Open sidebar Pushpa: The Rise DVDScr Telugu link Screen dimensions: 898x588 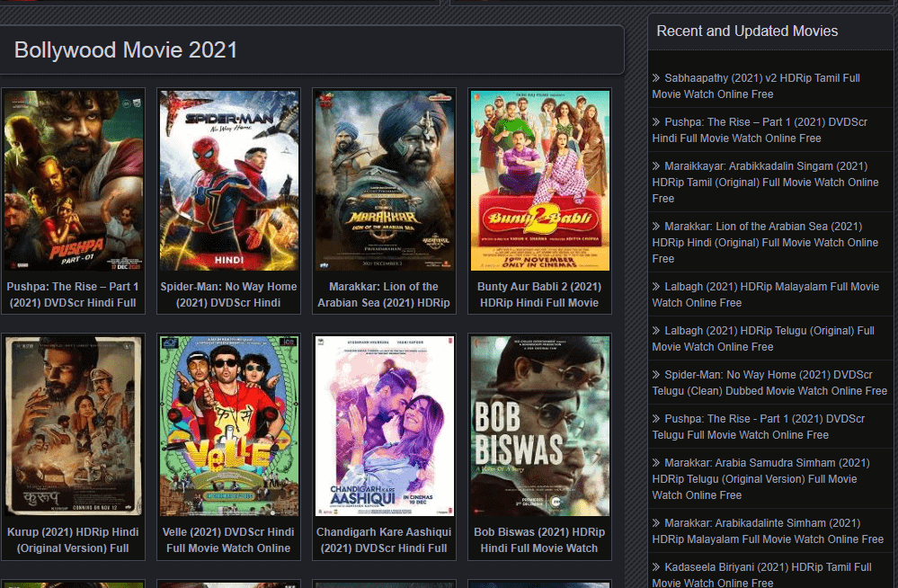(x=759, y=427)
